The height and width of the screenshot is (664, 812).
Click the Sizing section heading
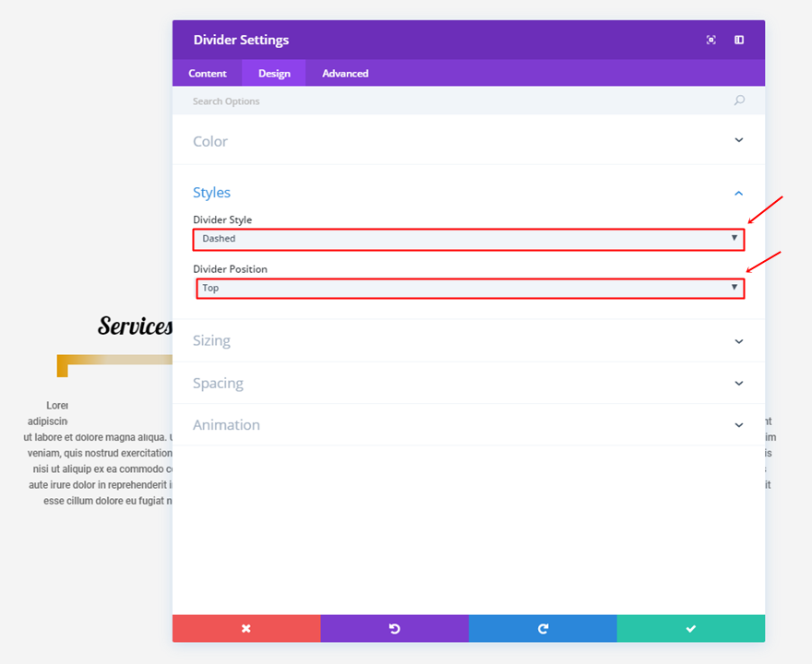pyautogui.click(x=212, y=340)
